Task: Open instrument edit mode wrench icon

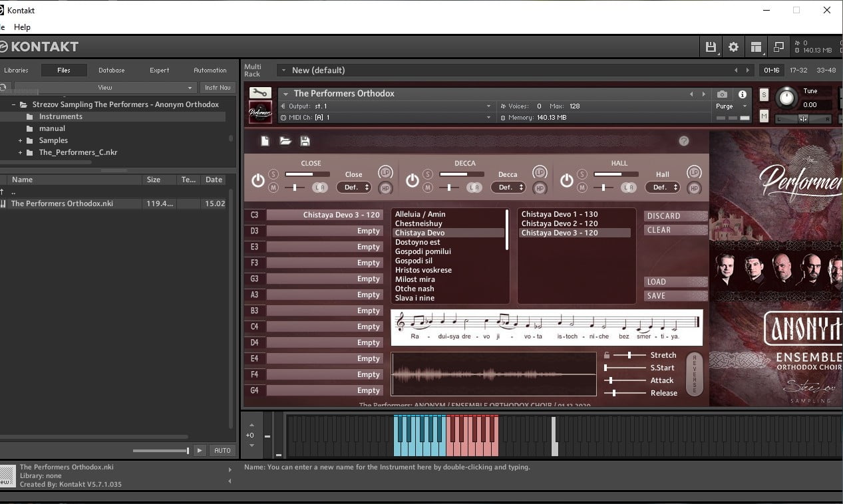Action: coord(260,93)
